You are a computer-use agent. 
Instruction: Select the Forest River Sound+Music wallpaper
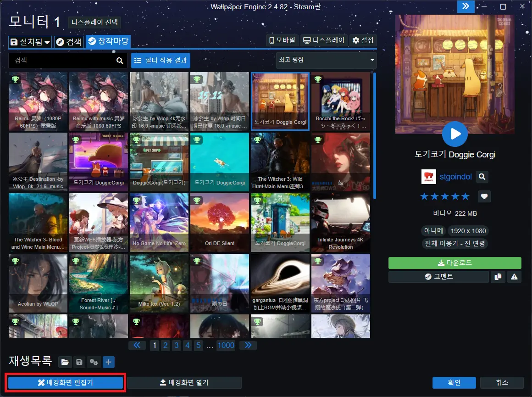[x=99, y=283]
